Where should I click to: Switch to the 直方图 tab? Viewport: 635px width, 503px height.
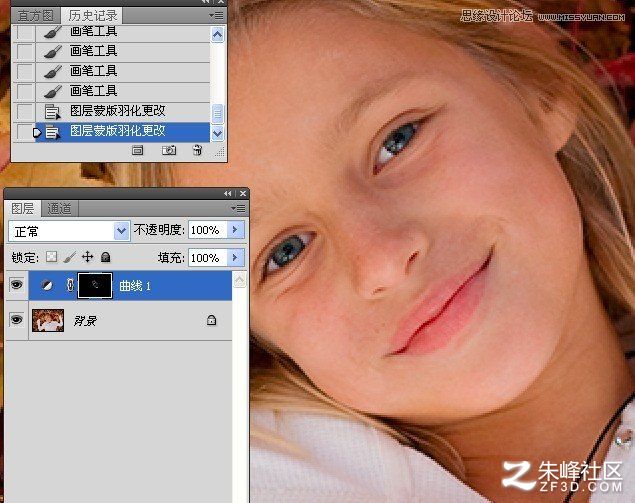(36, 16)
